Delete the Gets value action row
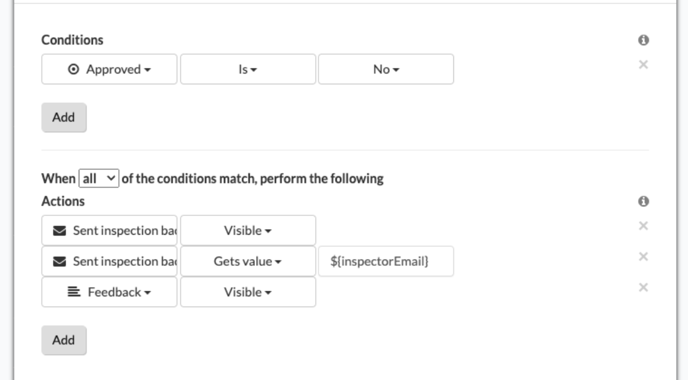Viewport: 688px width, 380px height. tap(643, 256)
